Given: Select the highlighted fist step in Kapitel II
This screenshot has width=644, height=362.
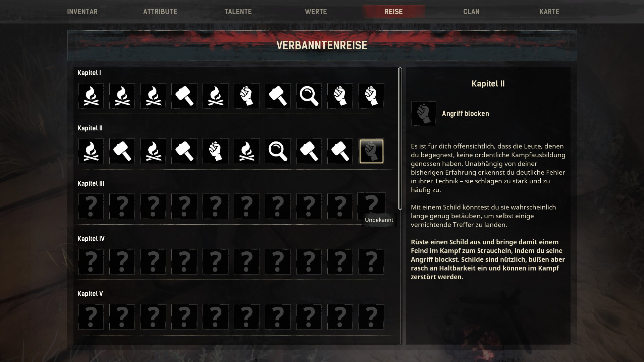Looking at the screenshot, I should [371, 152].
